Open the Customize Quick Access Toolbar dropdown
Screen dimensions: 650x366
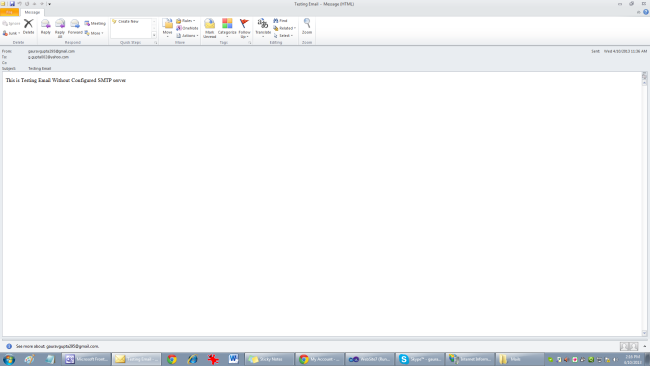pyautogui.click(x=49, y=4)
